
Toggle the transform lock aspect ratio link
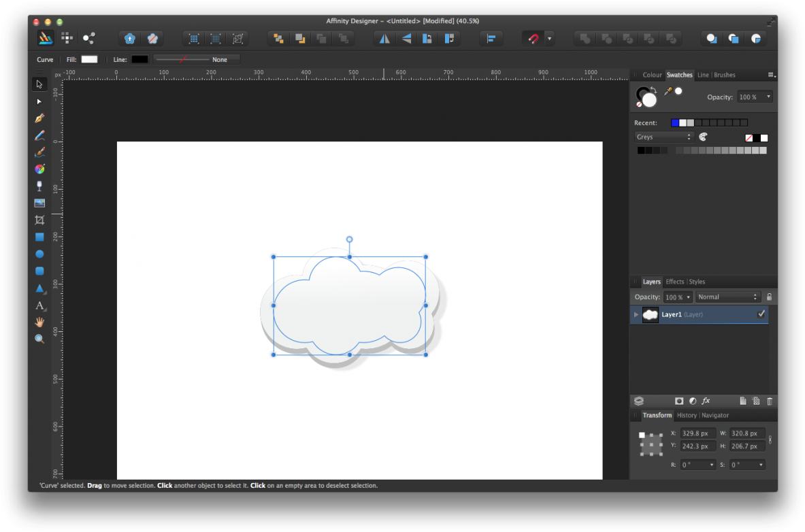[x=769, y=439]
